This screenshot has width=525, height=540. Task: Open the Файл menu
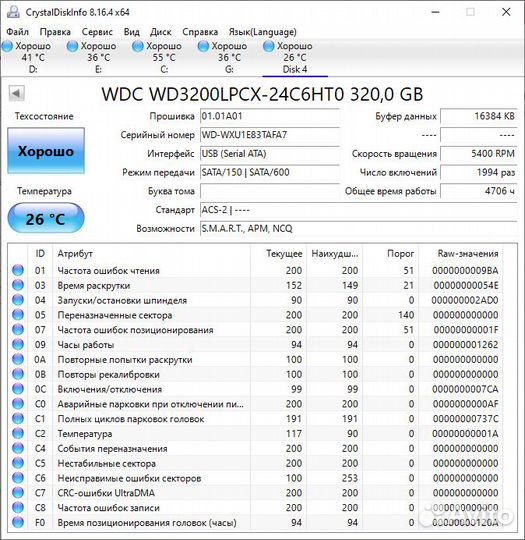pos(17,32)
